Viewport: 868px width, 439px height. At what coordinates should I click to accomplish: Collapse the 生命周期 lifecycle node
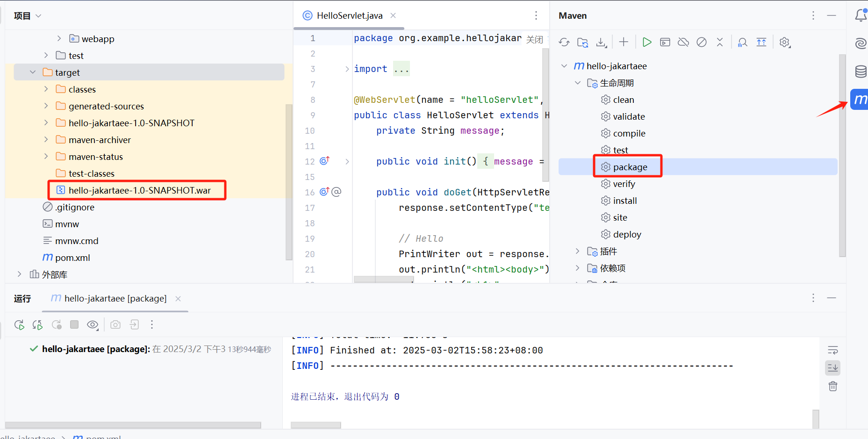578,83
